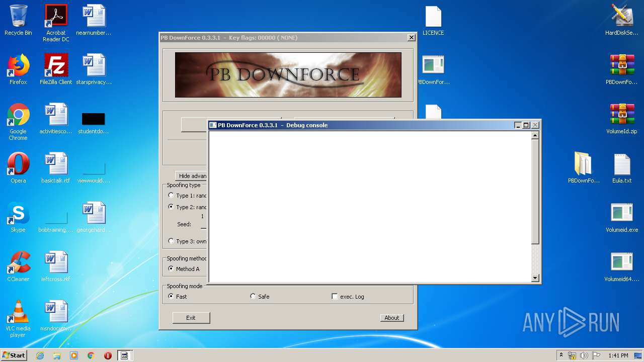
Task: Click the PB DownForce banner image
Action: (288, 74)
